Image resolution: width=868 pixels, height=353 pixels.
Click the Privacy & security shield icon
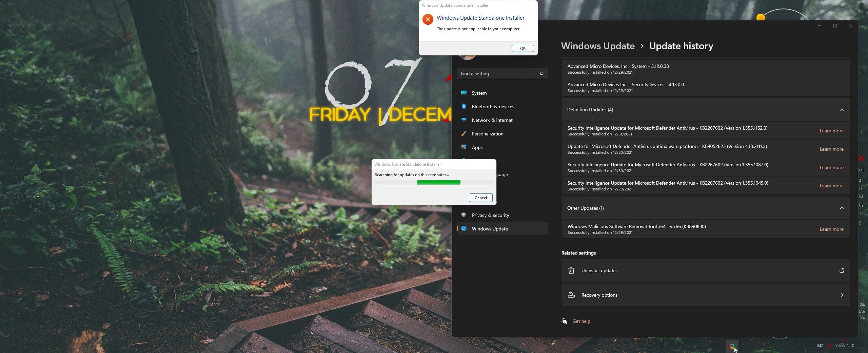pos(464,215)
